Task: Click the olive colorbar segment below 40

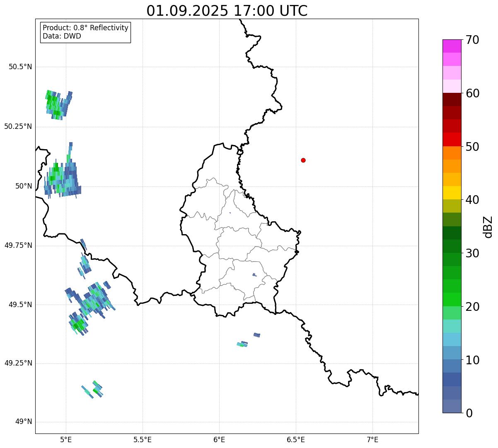Action: (x=452, y=206)
